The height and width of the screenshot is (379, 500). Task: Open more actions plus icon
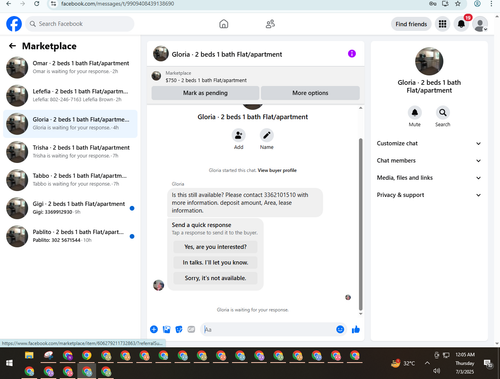[x=154, y=329]
